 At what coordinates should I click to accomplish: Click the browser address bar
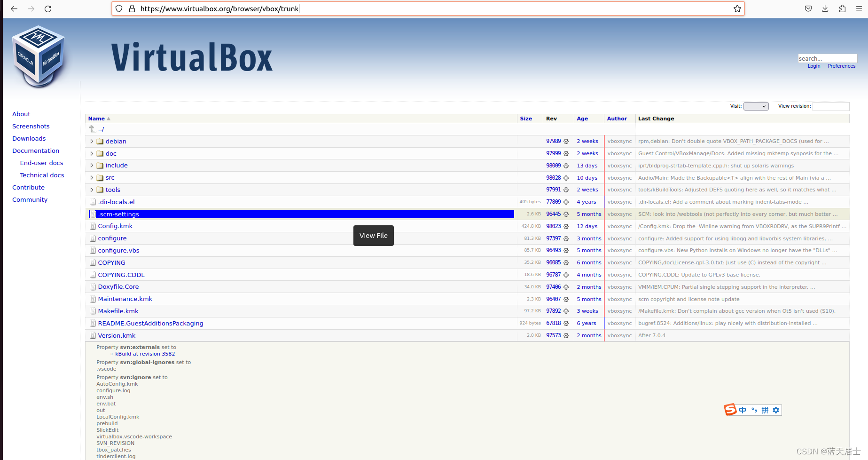(x=428, y=8)
